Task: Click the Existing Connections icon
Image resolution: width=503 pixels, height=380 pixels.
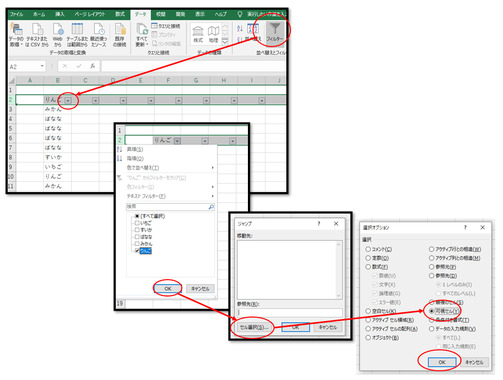Action: tap(120, 29)
